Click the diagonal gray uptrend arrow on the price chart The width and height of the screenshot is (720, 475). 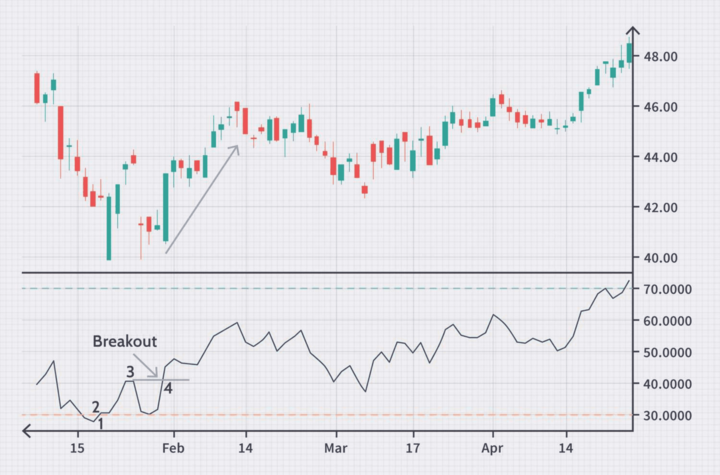[x=202, y=200]
